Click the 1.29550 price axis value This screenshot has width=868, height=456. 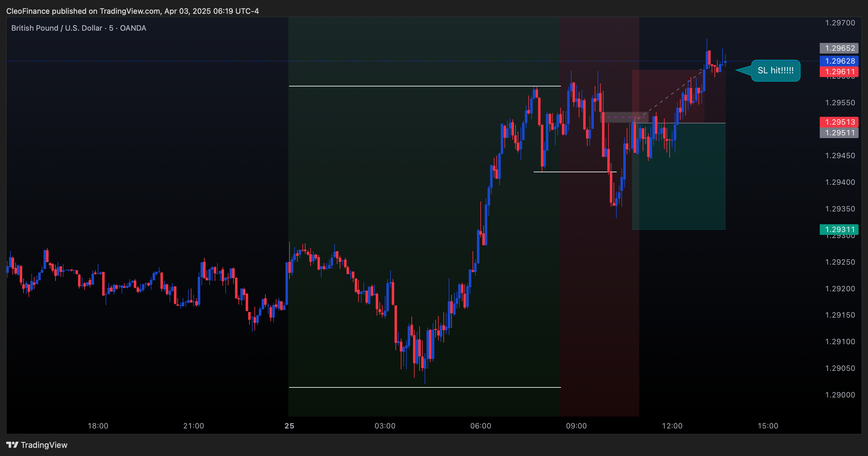(840, 103)
